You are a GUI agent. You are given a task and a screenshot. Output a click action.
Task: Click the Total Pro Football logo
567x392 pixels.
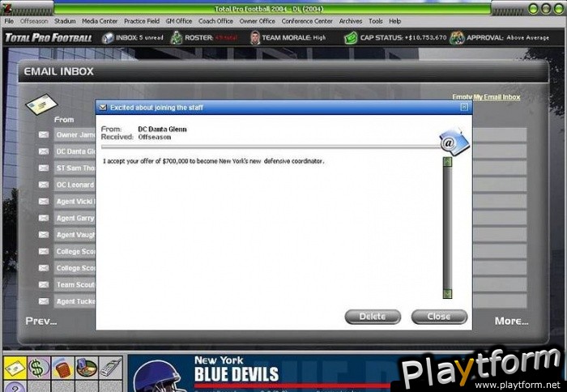pyautogui.click(x=49, y=37)
